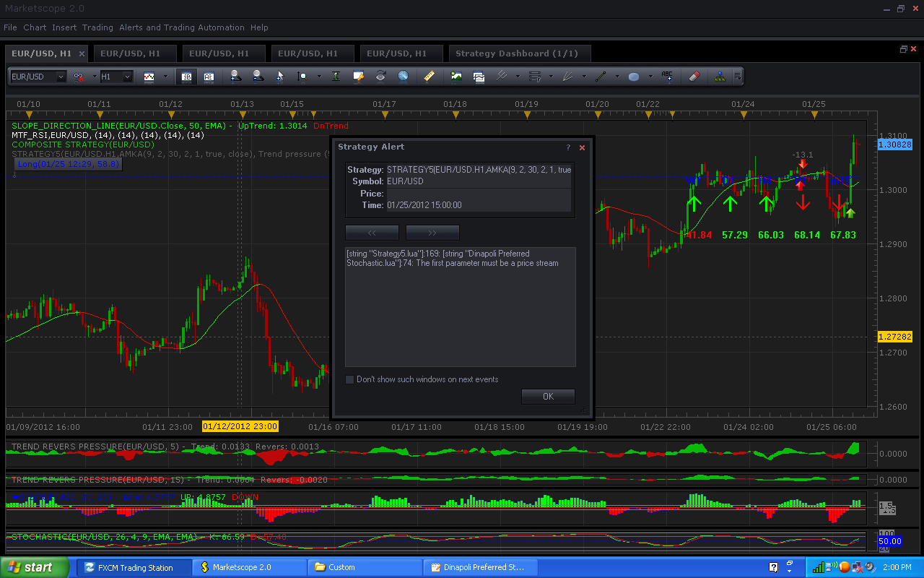Expand the unlink chart dropdown arrow

point(94,76)
